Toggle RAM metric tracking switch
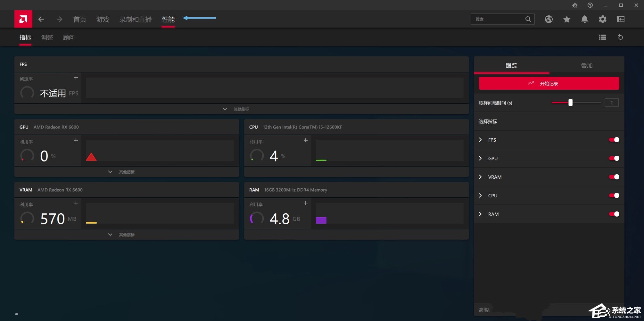The width and height of the screenshot is (644, 321). point(614,214)
